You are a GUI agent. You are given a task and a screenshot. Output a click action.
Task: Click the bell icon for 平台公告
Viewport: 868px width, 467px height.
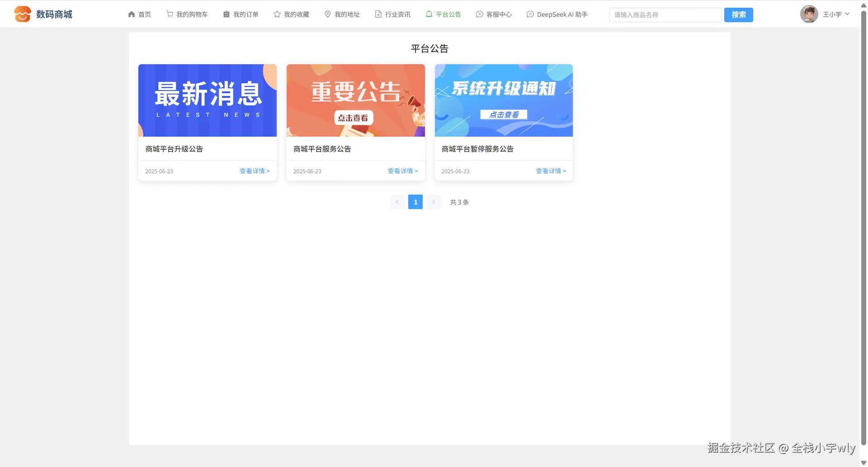[429, 14]
